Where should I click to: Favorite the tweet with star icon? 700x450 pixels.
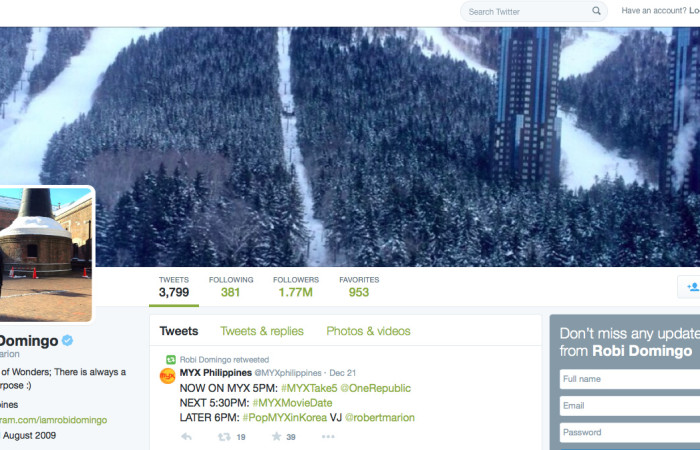[277, 436]
